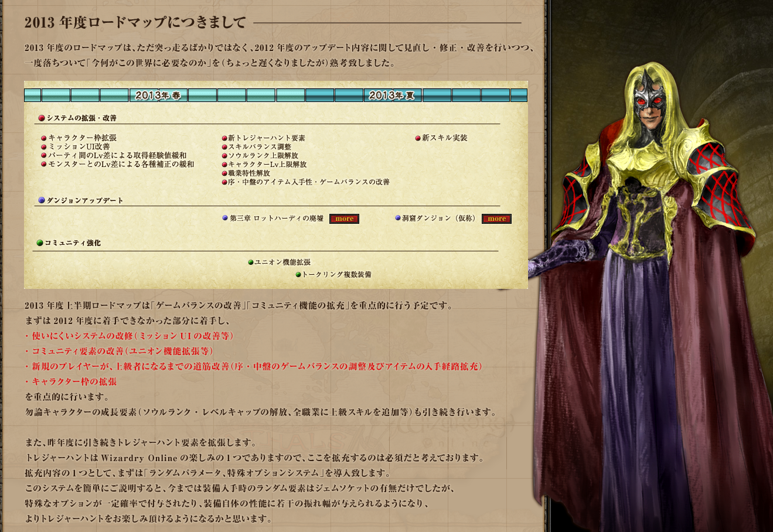Screen dimensions: 773x532
Task: Select the 2013年 夏 timeline label
Action: click(x=393, y=95)
